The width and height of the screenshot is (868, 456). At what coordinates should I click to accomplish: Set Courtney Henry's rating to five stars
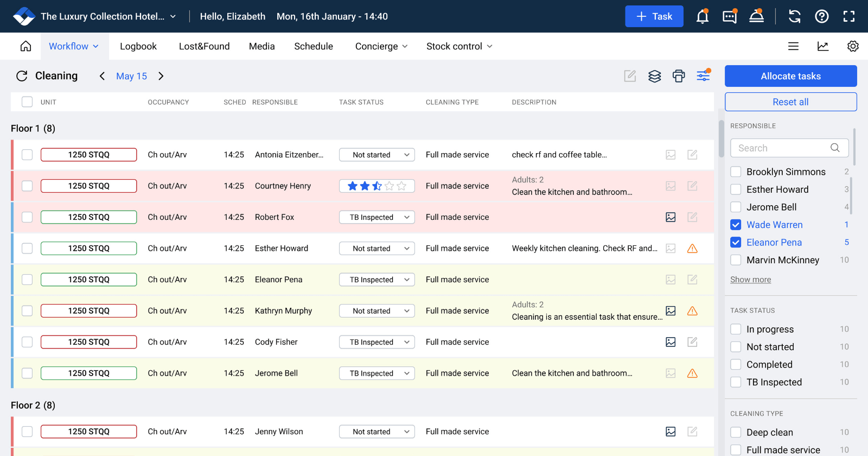(401, 186)
